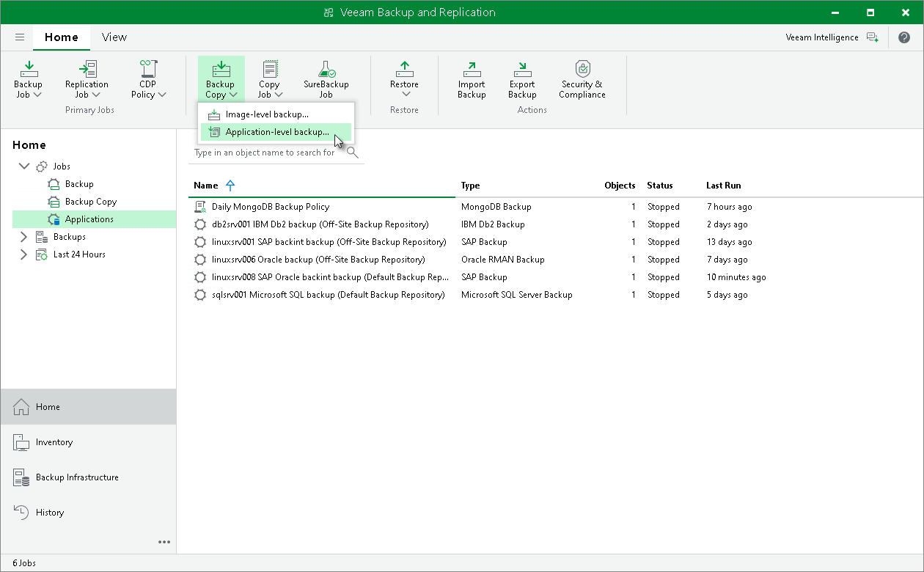Viewport: 924px width, 572px height.
Task: Expand the Last 24 Hours node
Action: point(23,254)
